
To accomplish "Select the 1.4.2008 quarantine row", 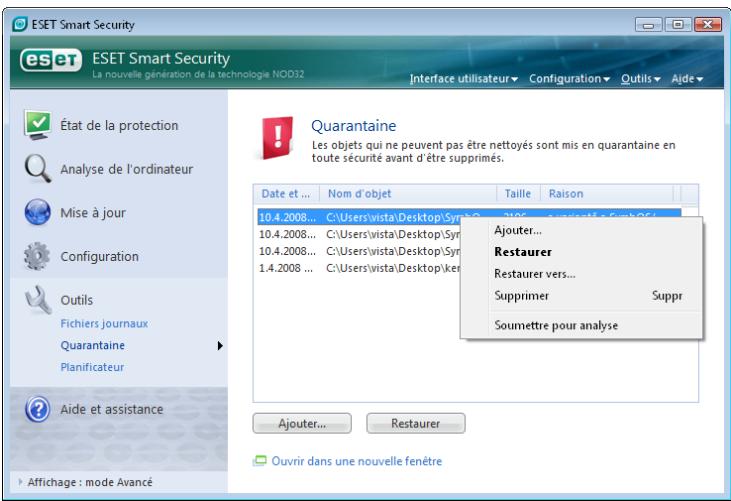I will (x=359, y=268).
